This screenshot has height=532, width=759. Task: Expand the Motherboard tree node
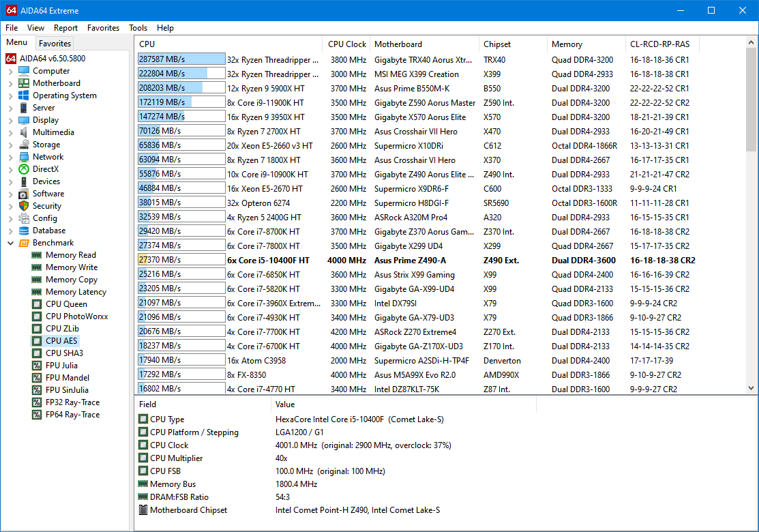pos(11,83)
